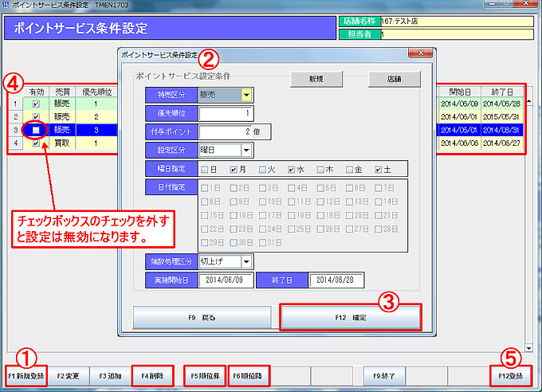This screenshot has width=542, height=392.
Task: Toggle the 有効 checkbox in row 2
Action: pyautogui.click(x=36, y=117)
